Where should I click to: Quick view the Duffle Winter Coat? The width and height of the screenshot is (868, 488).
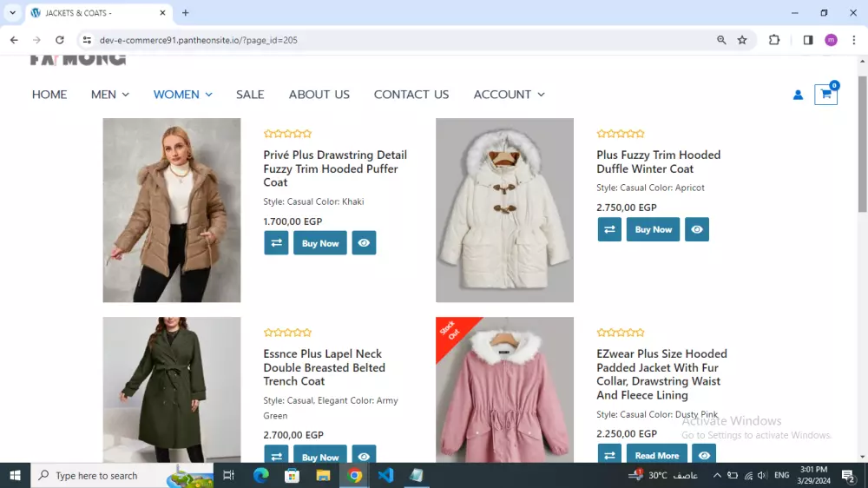[x=697, y=229]
